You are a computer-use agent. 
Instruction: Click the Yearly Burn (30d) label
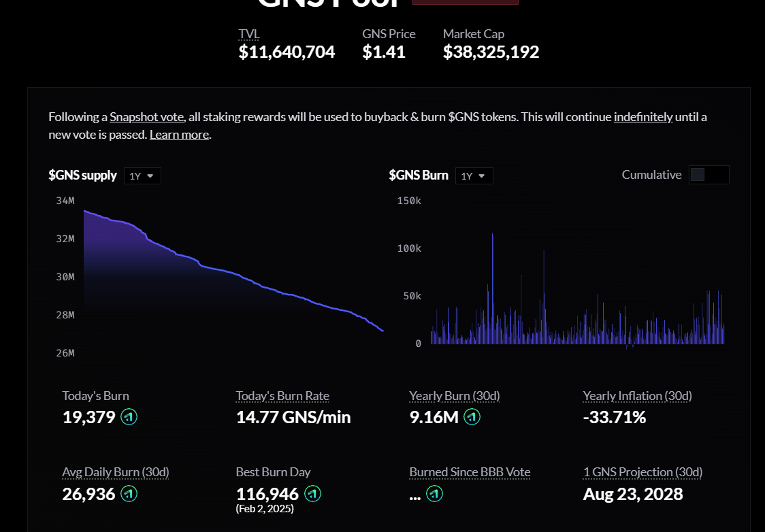tap(454, 396)
